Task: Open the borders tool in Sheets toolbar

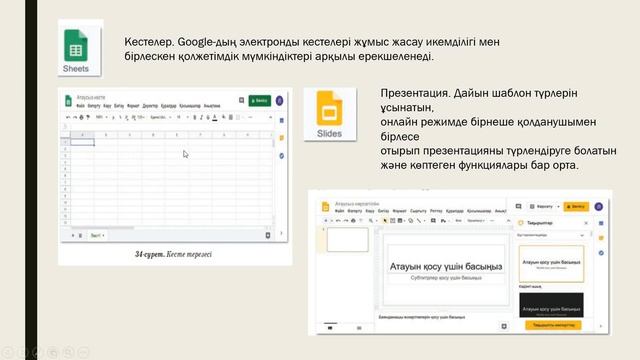Action: [x=231, y=117]
